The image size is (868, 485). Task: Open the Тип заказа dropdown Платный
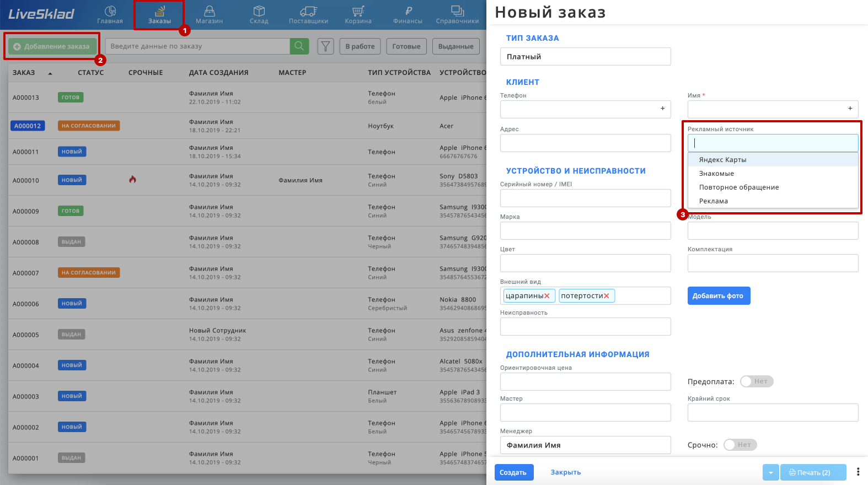pyautogui.click(x=586, y=56)
